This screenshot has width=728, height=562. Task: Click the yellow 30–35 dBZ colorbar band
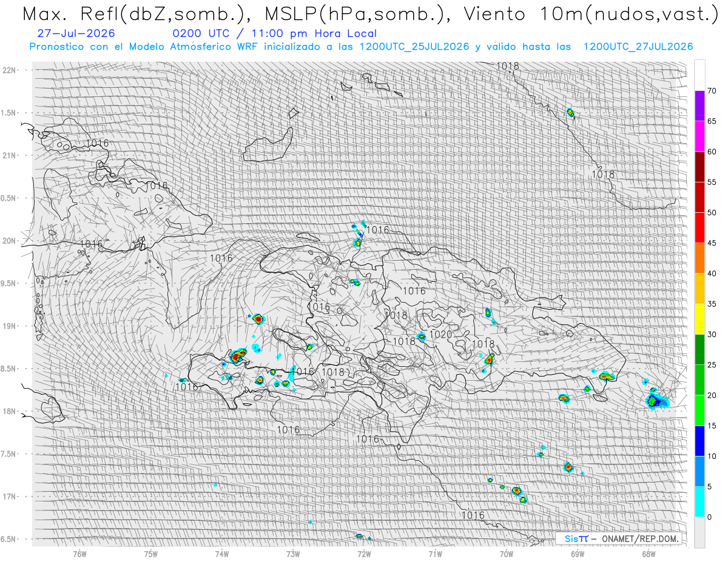[x=699, y=319]
